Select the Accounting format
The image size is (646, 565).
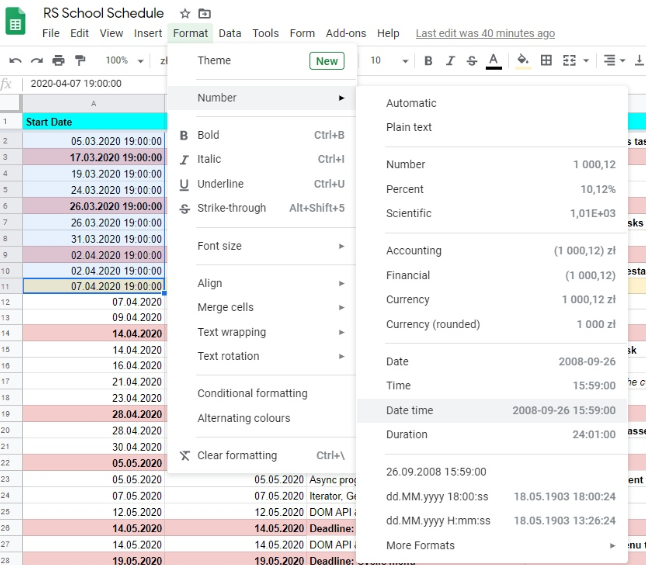point(492,251)
